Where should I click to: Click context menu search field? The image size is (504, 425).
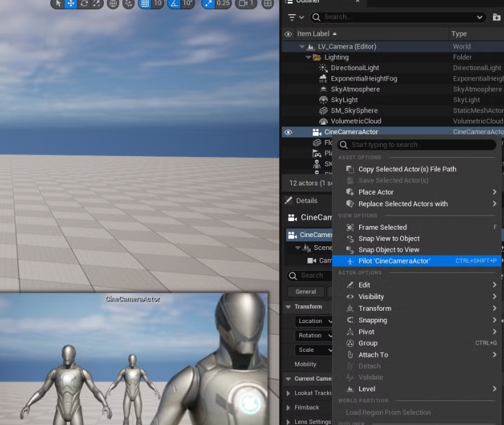[417, 145]
